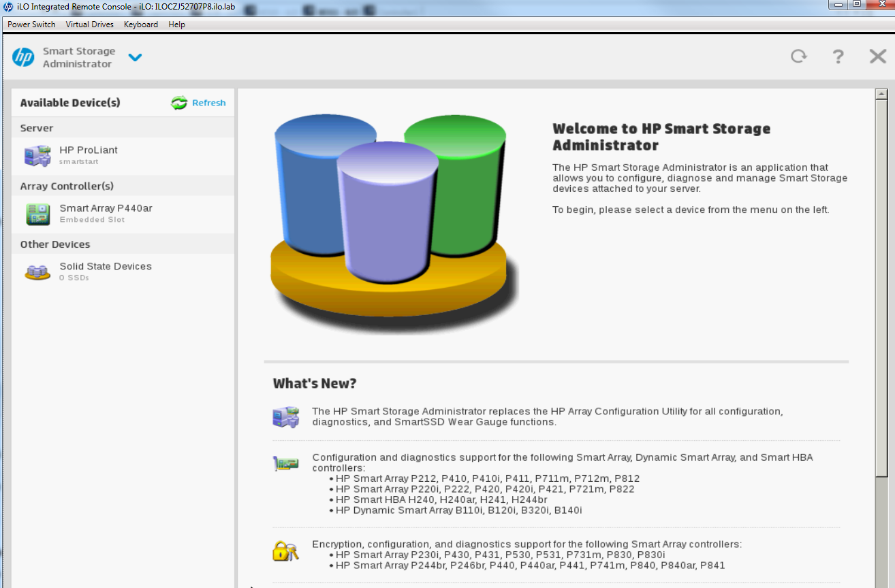The image size is (895, 588).
Task: Select HP ProLiant smartstart entry
Action: [x=123, y=156]
